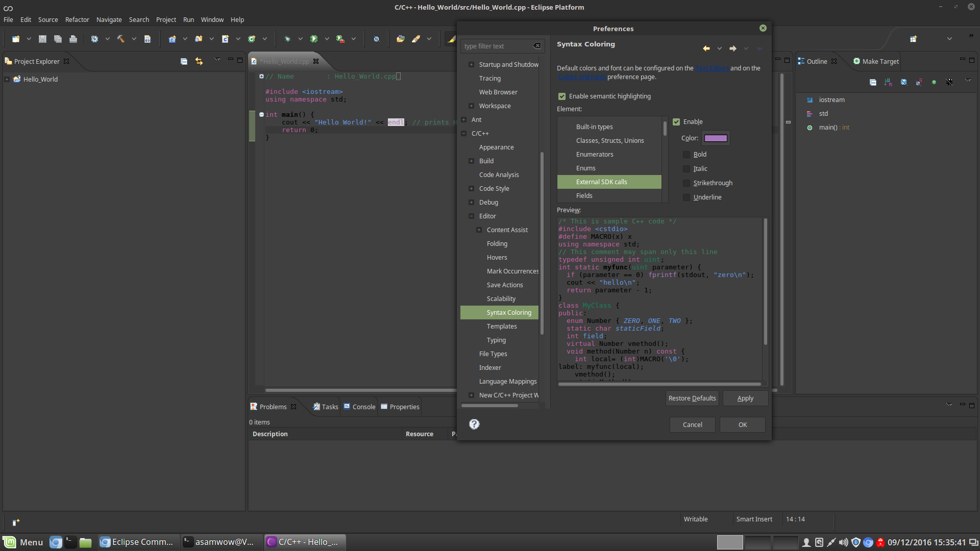980x551 pixels.
Task: Click the Save floppy disk icon
Action: click(43, 39)
